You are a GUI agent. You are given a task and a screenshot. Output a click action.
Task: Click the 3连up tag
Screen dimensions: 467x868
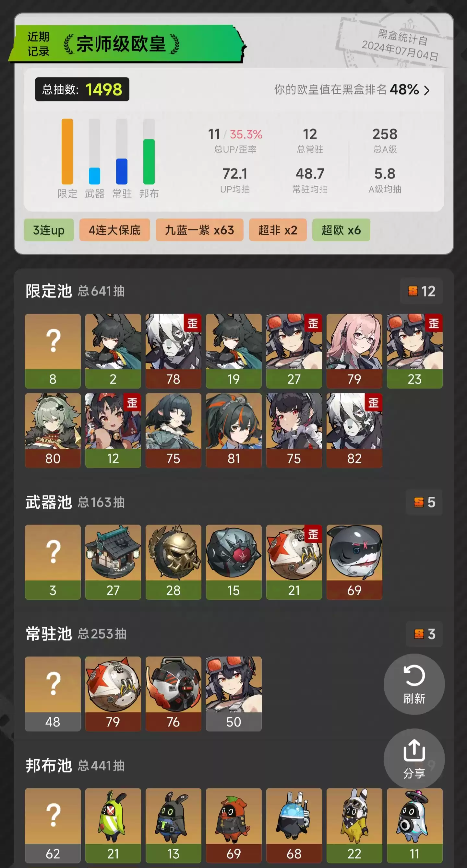[x=49, y=230]
